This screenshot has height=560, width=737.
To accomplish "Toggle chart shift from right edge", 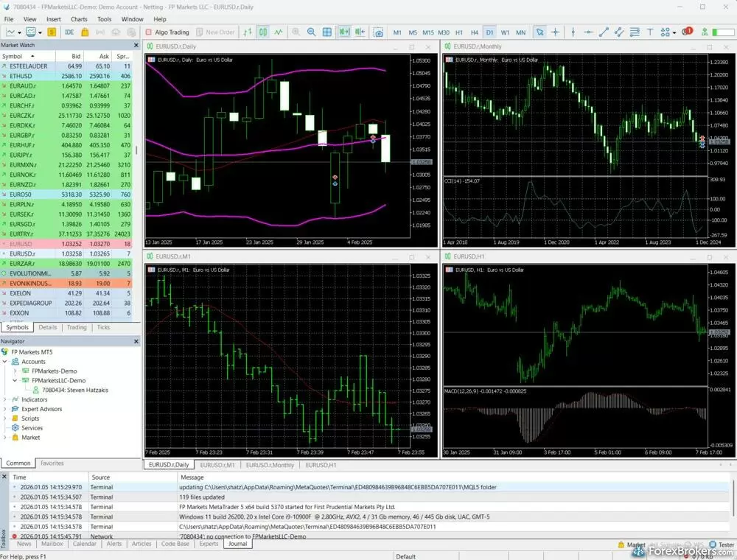I will (360, 32).
